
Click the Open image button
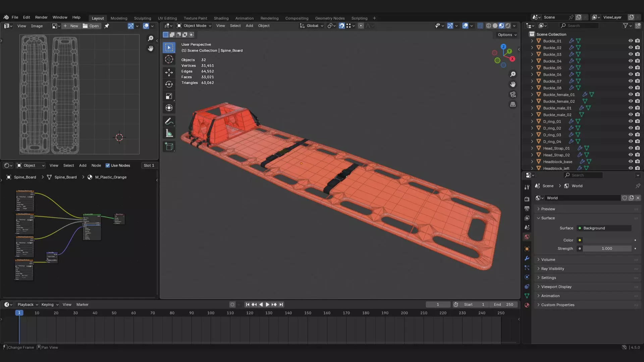tap(91, 26)
